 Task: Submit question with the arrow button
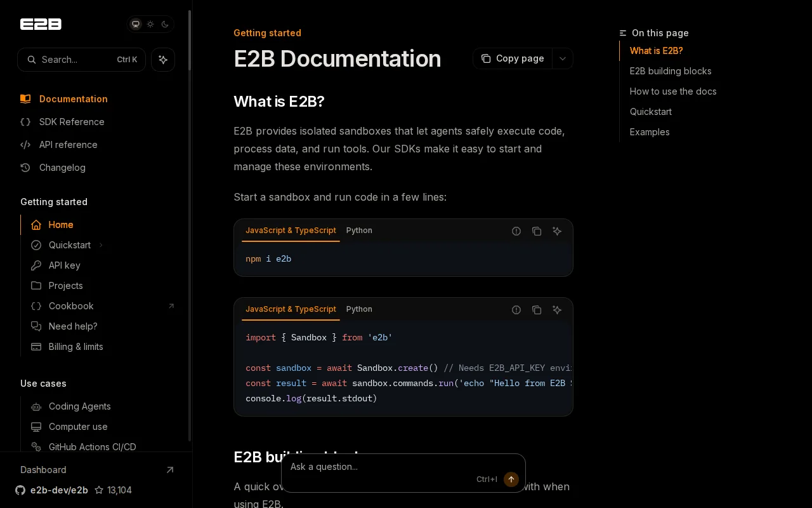[511, 479]
